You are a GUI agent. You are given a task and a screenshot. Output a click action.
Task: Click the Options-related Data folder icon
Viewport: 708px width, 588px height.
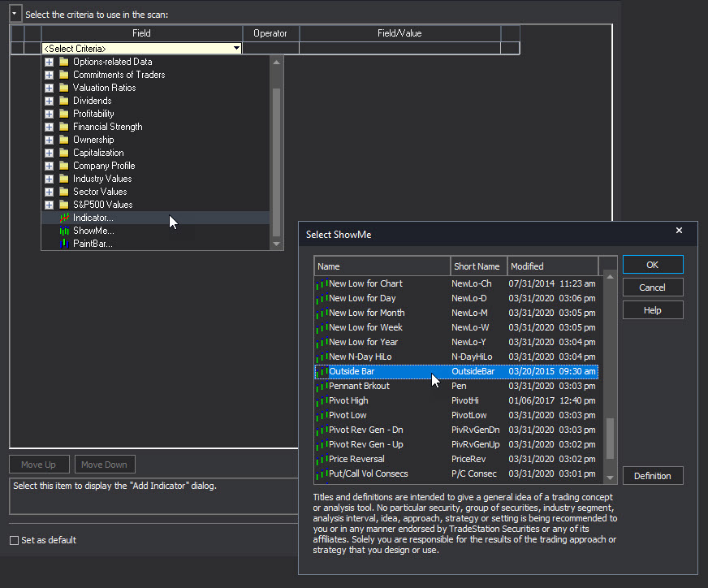click(x=64, y=62)
